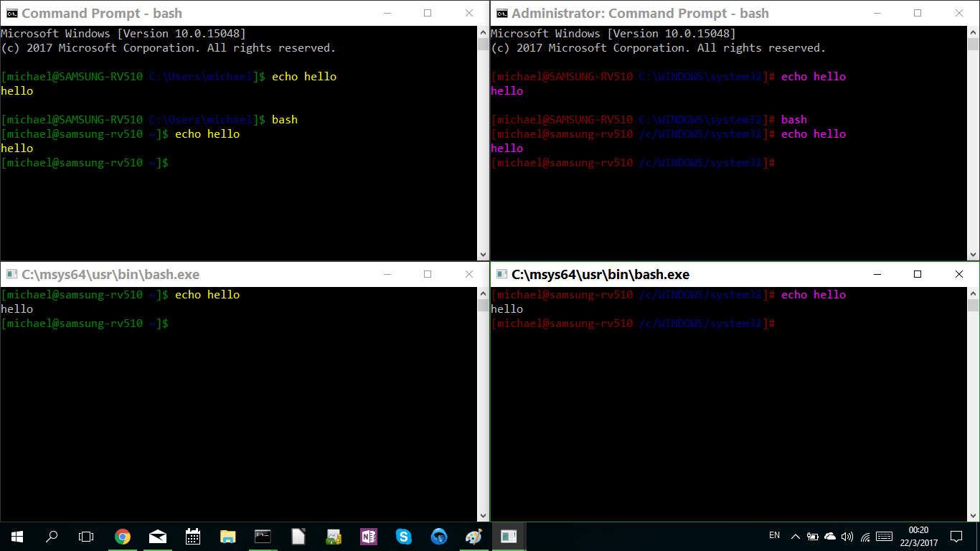The width and height of the screenshot is (980, 551).
Task: Open the Action Center notifications button
Action: coord(956,537)
